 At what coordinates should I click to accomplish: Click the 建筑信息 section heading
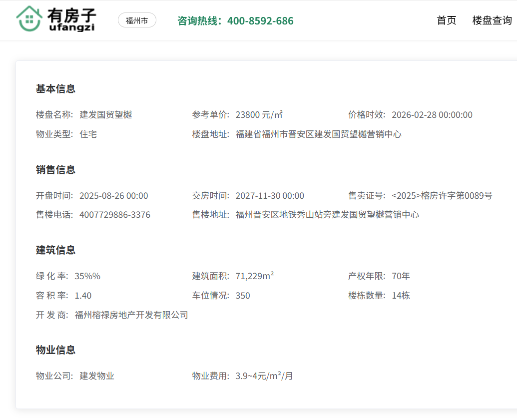[55, 250]
